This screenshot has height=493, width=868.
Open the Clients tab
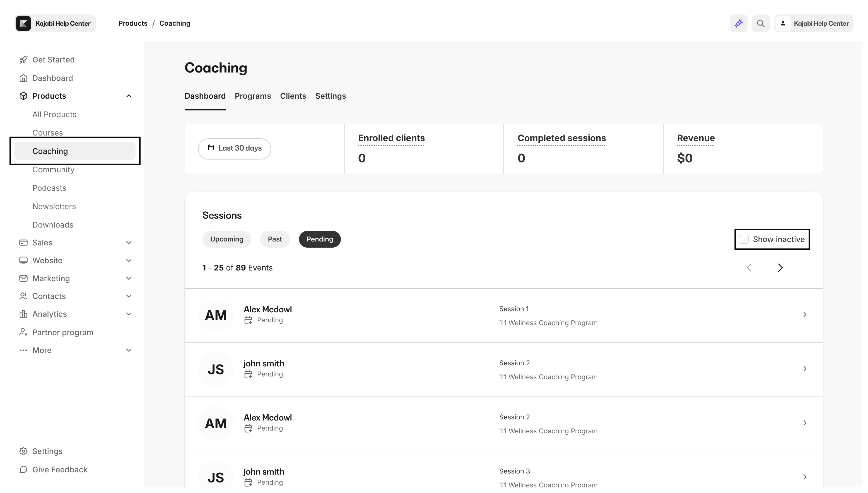293,96
